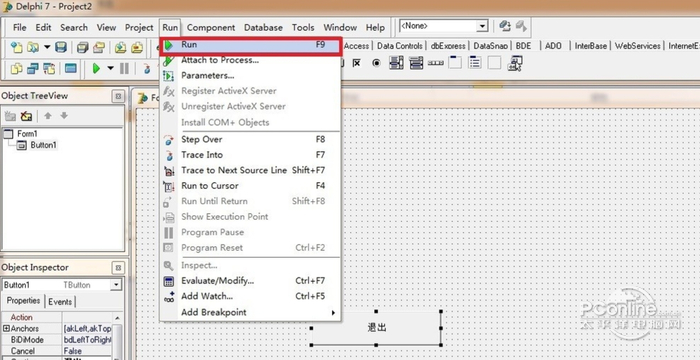Click the Save floppy-disk toolbar icon
The width and height of the screenshot is (700, 360).
tap(61, 47)
